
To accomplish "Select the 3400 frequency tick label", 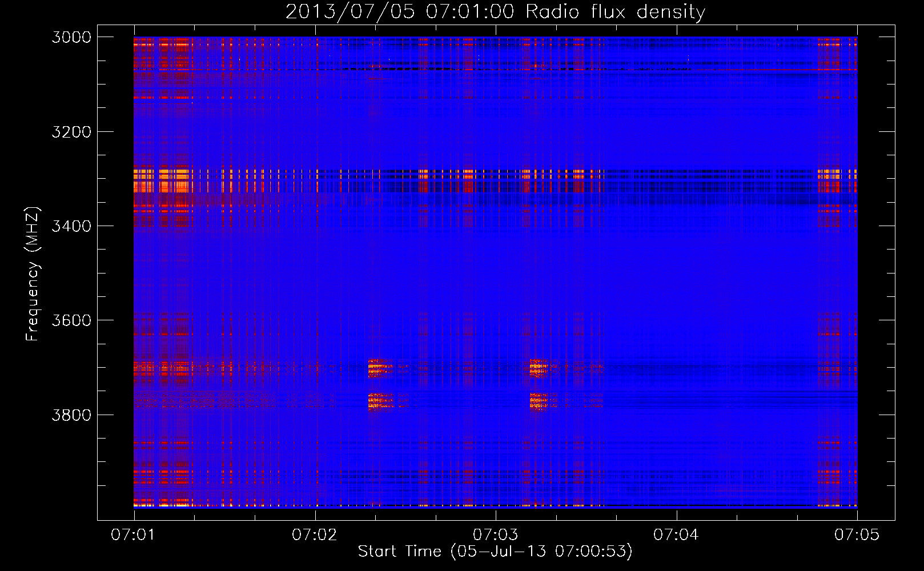I will tap(71, 226).
